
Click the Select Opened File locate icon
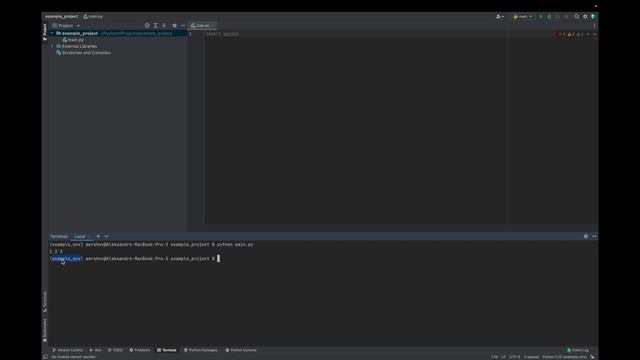pyautogui.click(x=147, y=25)
